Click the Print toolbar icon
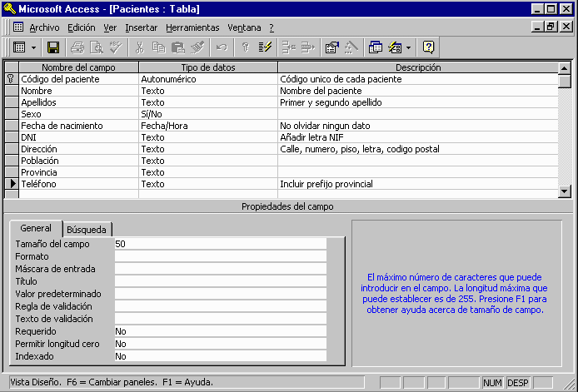The width and height of the screenshot is (578, 392). (x=77, y=47)
